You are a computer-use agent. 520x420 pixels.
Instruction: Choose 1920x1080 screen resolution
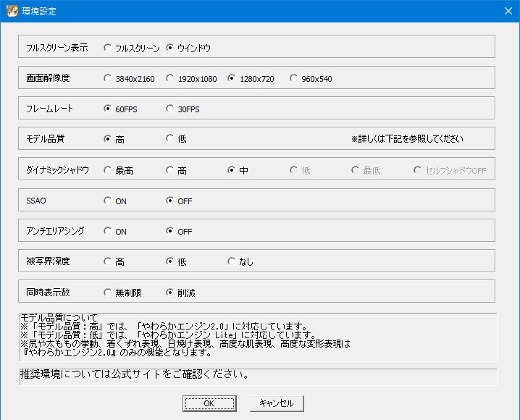tap(170, 78)
